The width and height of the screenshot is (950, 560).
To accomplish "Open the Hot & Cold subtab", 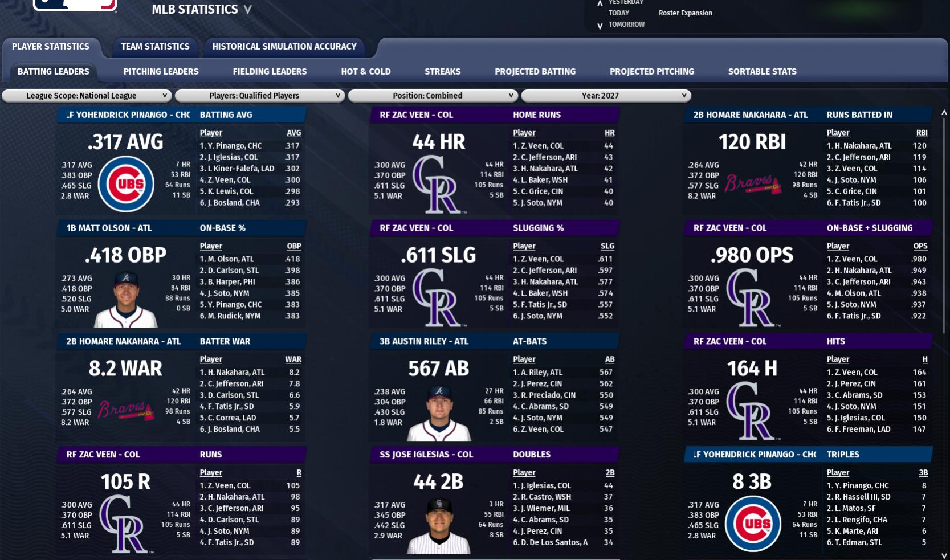I will pyautogui.click(x=366, y=72).
